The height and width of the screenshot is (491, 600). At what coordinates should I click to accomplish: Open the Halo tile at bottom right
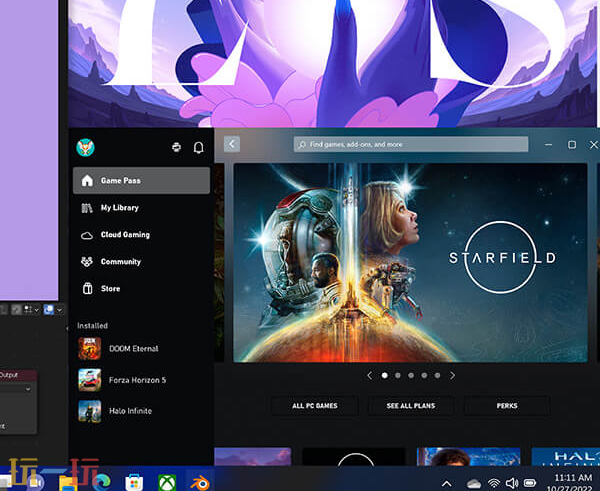(566, 457)
